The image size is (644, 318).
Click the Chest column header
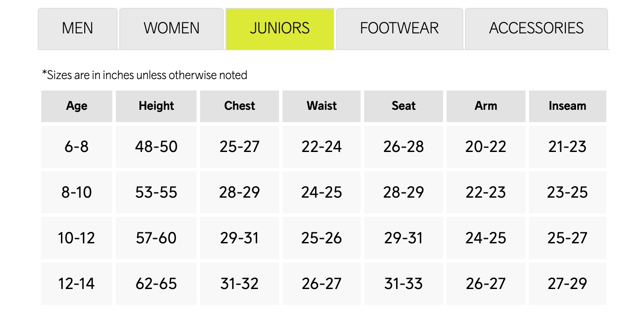[x=240, y=106]
